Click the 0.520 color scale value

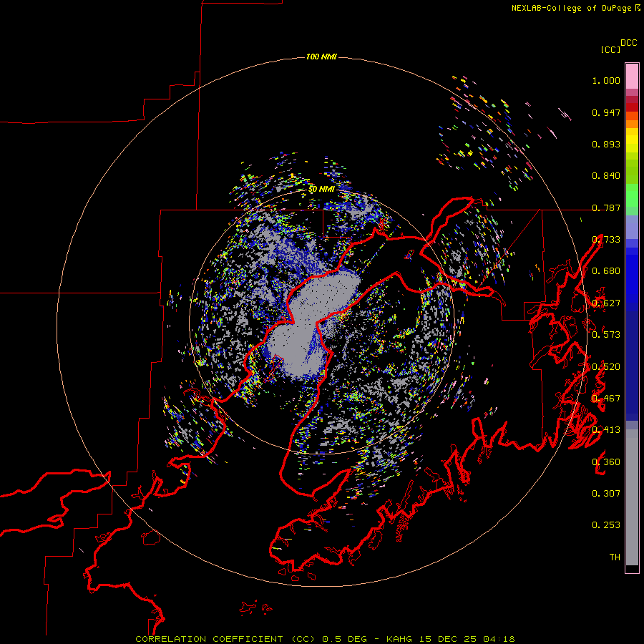606,367
